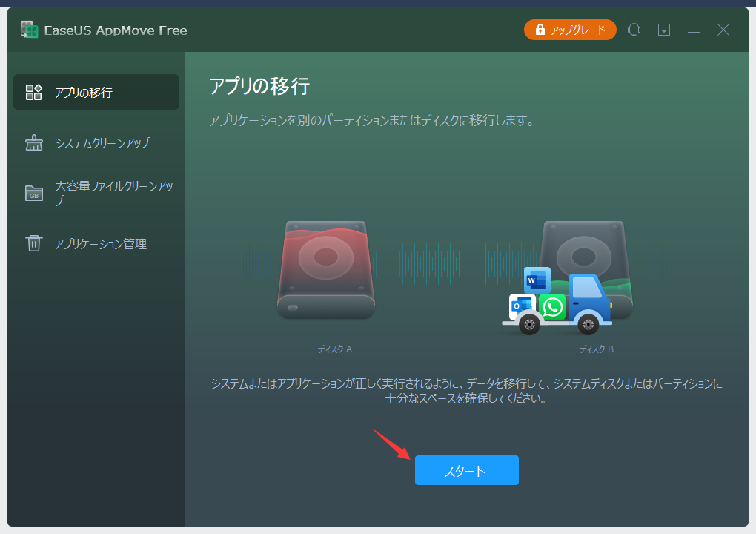This screenshot has width=756, height=534.
Task: Open the アプリケーション管理 section
Action: [100, 243]
